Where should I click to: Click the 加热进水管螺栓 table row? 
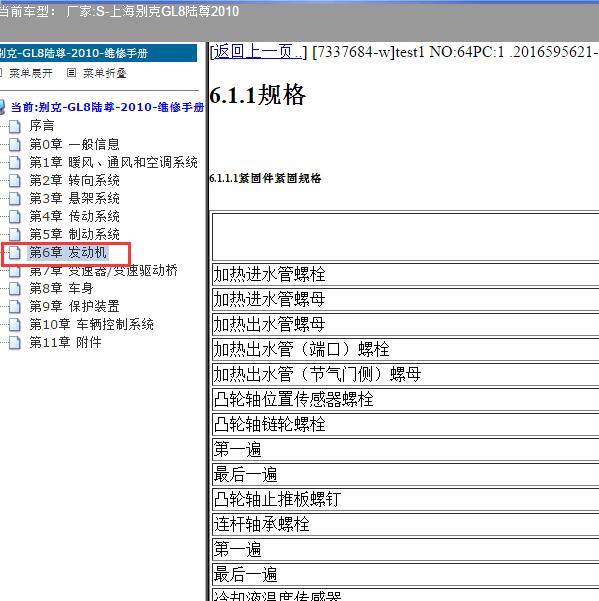click(405, 274)
